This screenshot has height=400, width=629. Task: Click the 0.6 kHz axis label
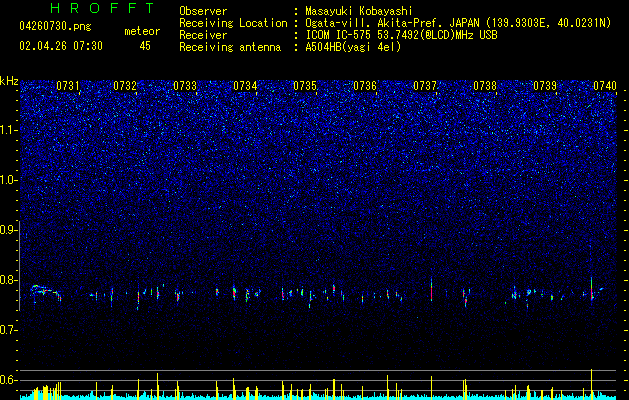click(x=8, y=380)
